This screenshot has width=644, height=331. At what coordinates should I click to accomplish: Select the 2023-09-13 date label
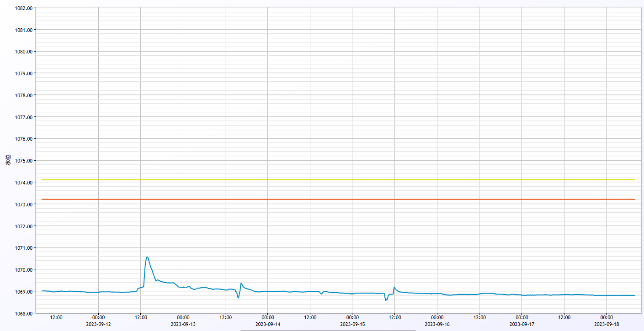pyautogui.click(x=183, y=324)
